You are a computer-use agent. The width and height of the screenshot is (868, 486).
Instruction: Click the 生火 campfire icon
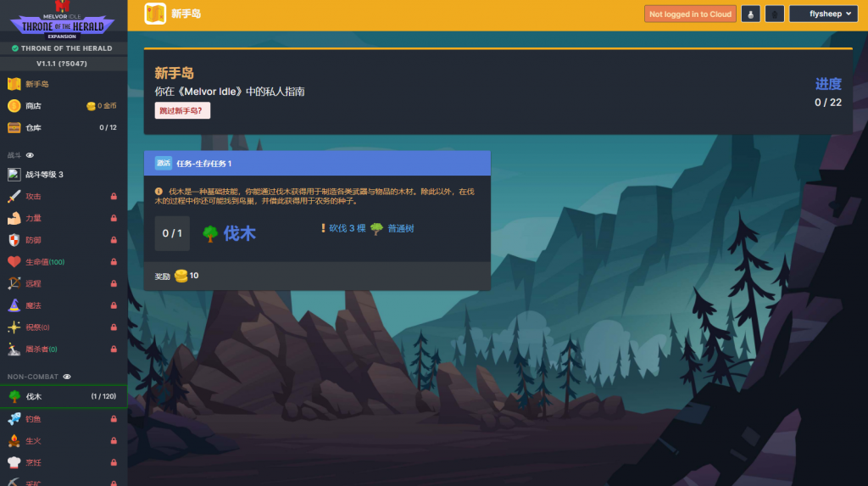[14, 440]
